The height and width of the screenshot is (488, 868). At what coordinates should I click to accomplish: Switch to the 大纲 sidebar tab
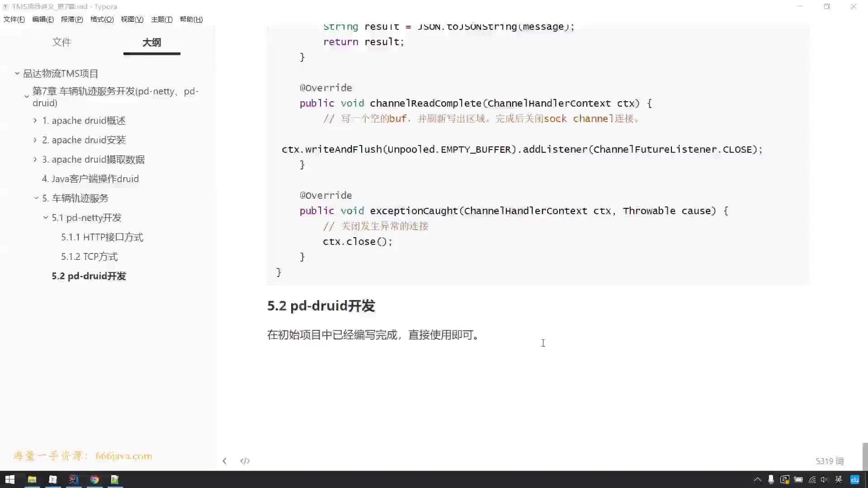pyautogui.click(x=151, y=42)
